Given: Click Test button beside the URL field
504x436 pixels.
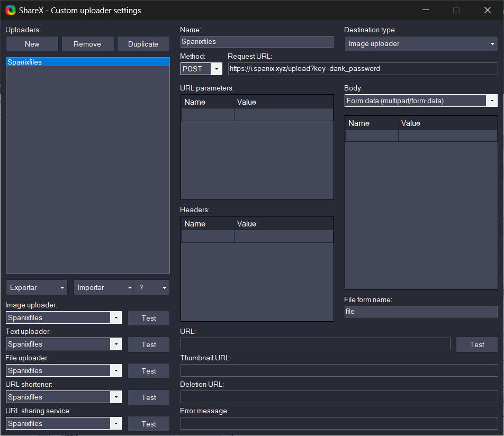Looking at the screenshot, I should (477, 344).
